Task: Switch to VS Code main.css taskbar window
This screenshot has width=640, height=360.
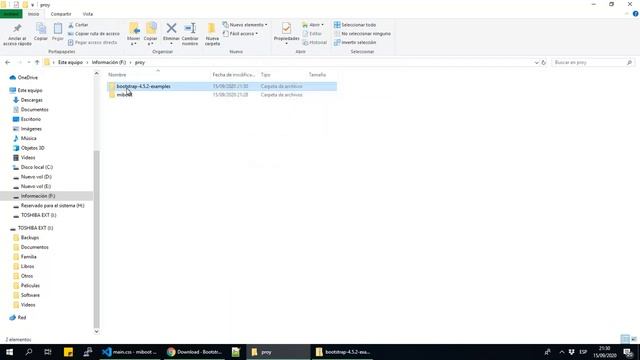Action: point(131,352)
